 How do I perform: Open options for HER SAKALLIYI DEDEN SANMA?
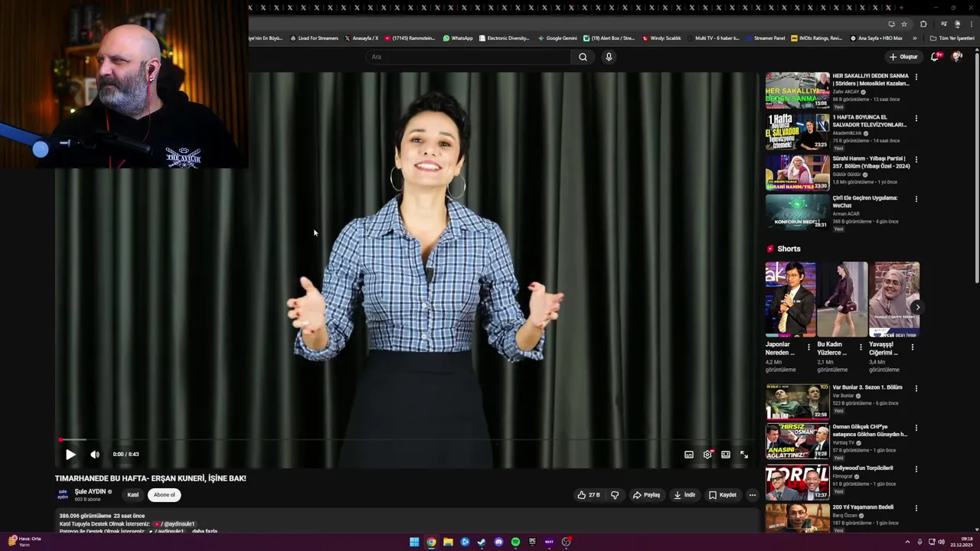point(916,77)
